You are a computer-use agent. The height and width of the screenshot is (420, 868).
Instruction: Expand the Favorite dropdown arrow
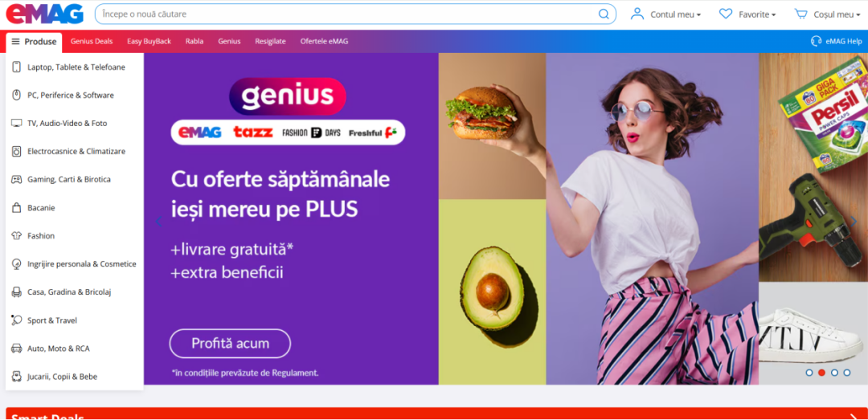pyautogui.click(x=773, y=15)
